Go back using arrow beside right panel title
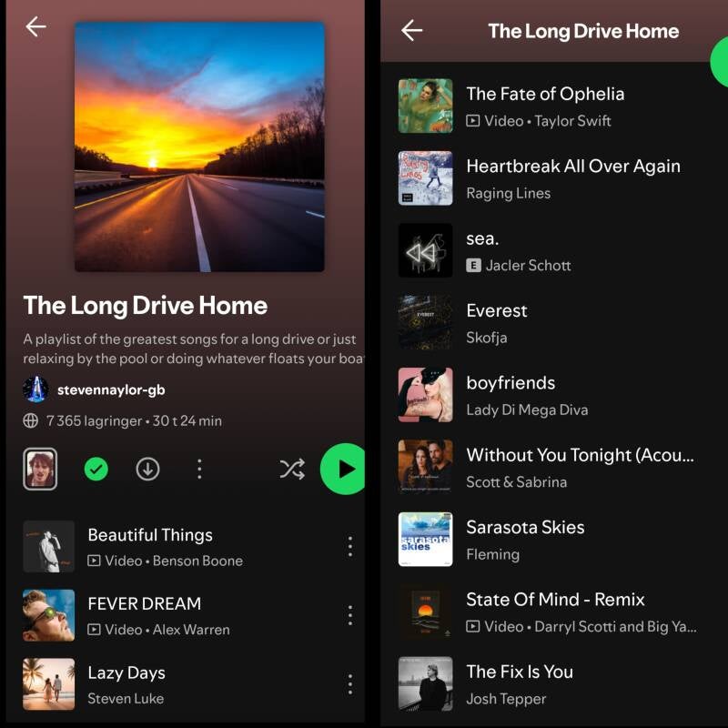 click(x=412, y=31)
